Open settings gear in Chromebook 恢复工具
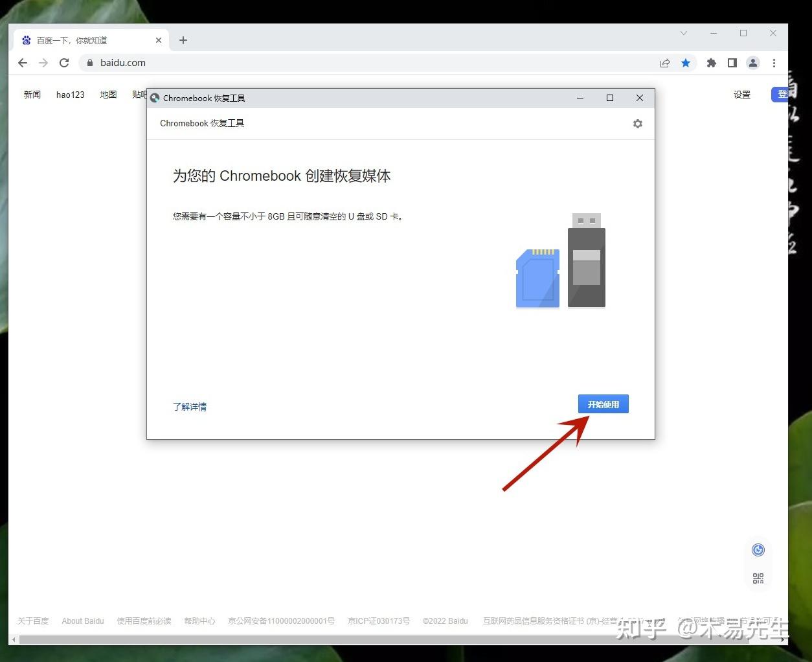 [638, 124]
